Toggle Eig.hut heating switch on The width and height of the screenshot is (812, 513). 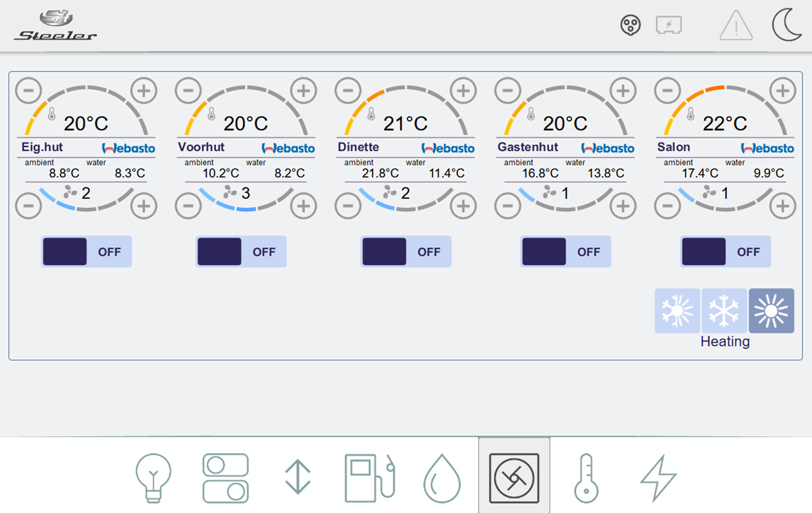tap(87, 252)
